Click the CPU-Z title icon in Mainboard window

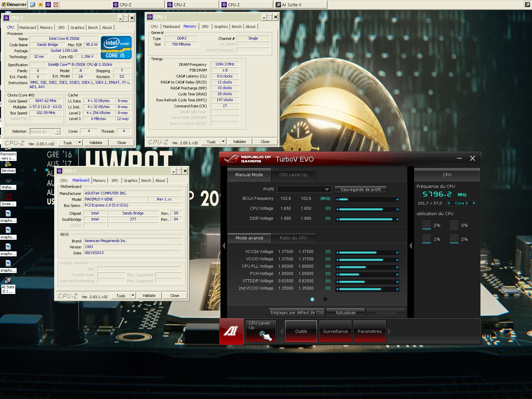click(x=60, y=171)
